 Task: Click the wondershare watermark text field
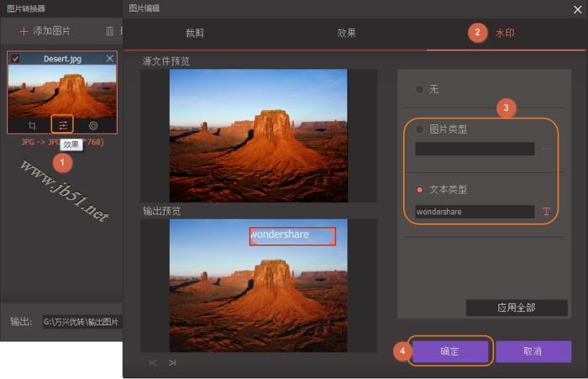pos(475,212)
